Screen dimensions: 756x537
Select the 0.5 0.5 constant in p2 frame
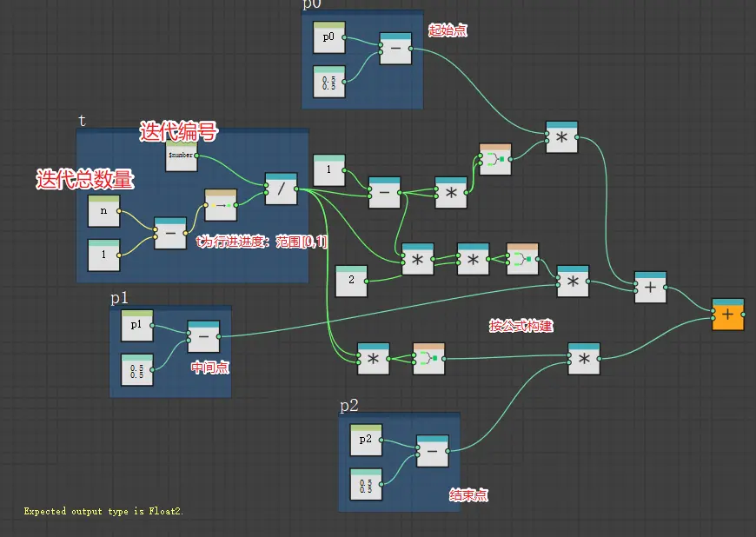[366, 484]
